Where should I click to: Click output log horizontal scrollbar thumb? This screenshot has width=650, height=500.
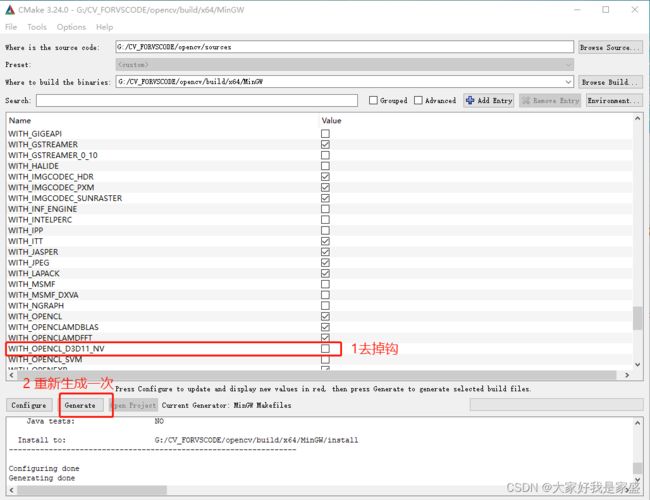point(92,490)
